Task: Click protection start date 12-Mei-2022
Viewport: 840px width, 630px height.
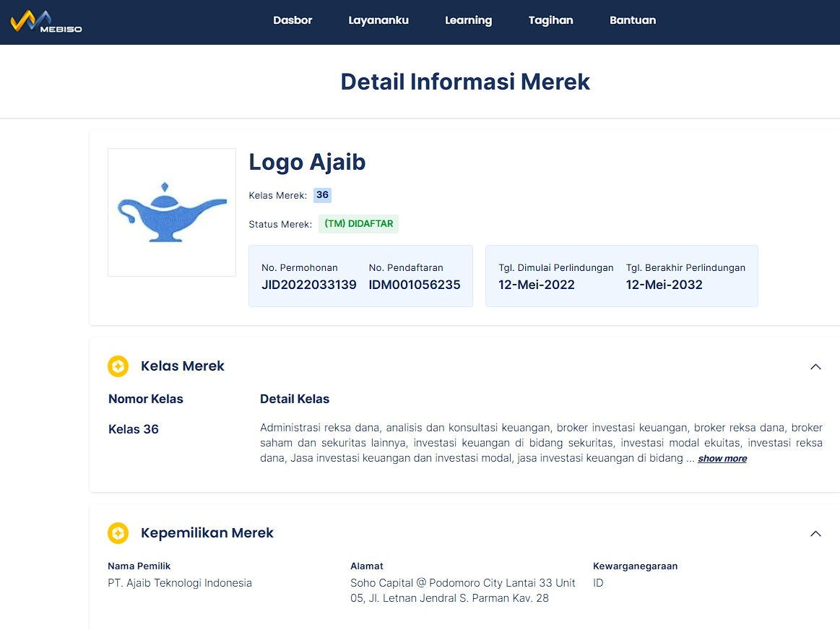Action: pos(536,285)
